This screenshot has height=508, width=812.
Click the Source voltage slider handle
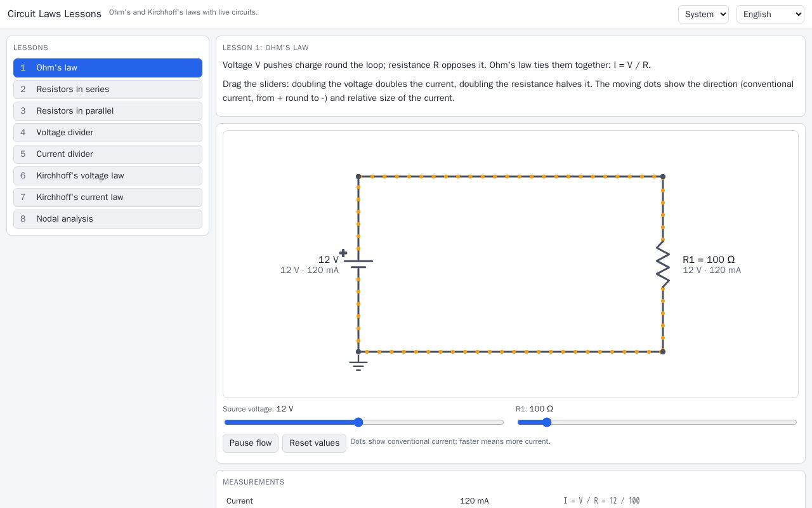(x=358, y=422)
